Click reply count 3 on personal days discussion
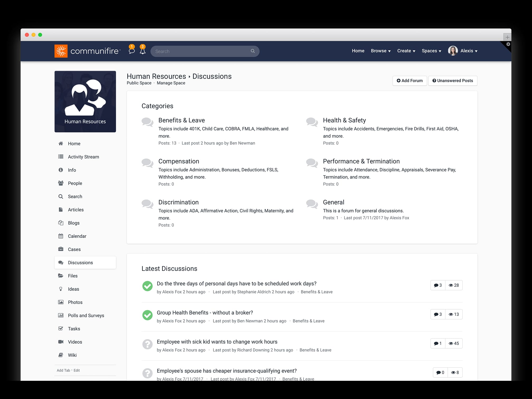 (x=438, y=285)
